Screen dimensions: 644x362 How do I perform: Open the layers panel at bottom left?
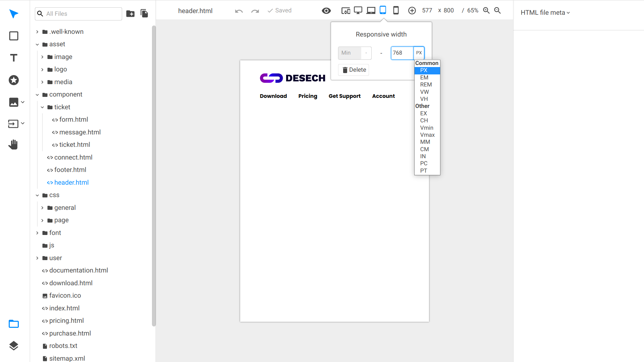tap(13, 346)
